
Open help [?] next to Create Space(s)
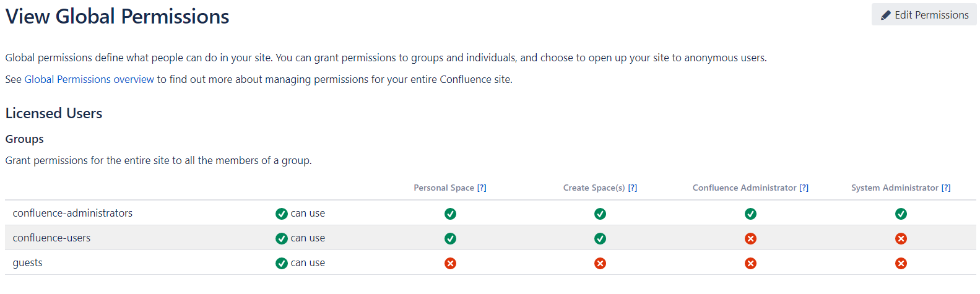click(x=633, y=188)
